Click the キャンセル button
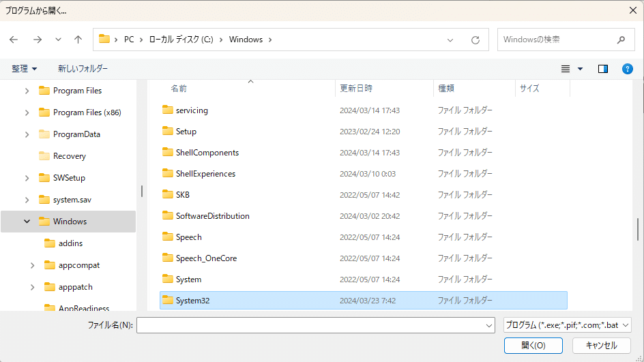 (601, 346)
